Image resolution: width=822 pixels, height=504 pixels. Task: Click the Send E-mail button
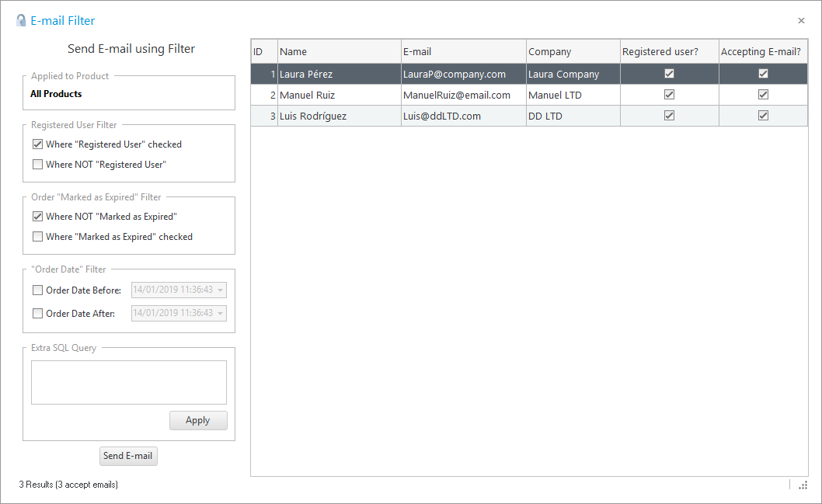128,456
